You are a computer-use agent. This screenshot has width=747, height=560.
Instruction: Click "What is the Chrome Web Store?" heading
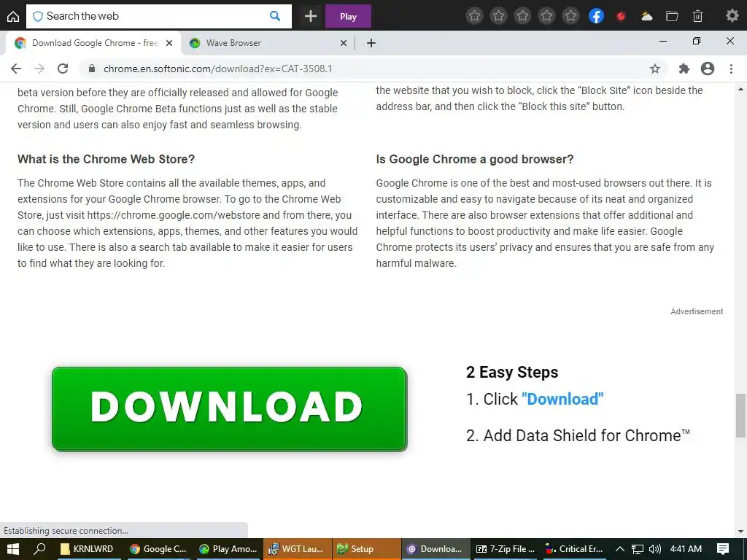pyautogui.click(x=107, y=159)
